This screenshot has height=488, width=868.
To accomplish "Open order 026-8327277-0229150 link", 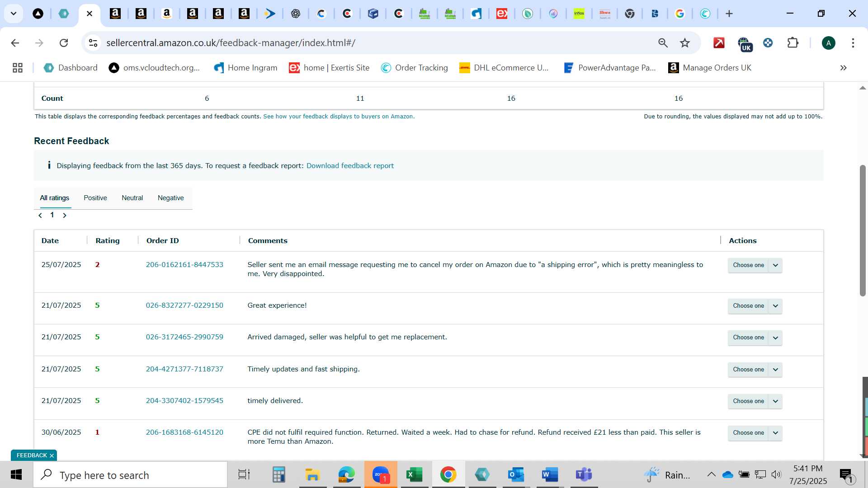I will [x=184, y=305].
